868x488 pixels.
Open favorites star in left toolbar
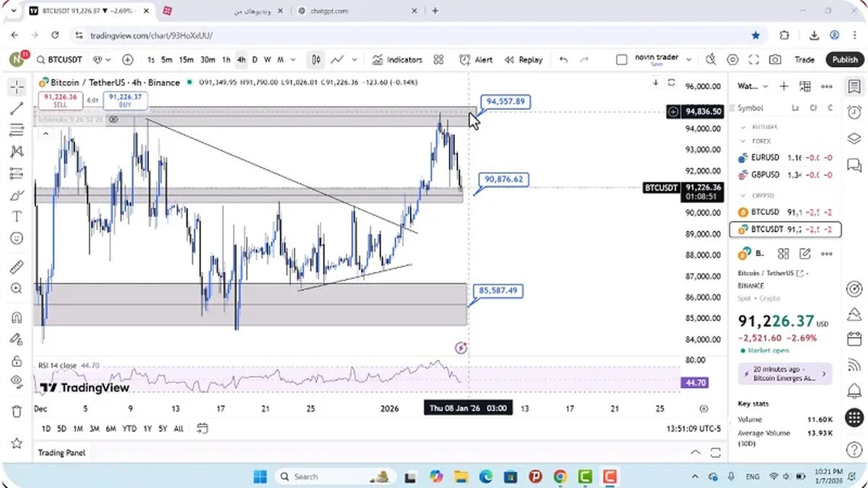pos(17,442)
